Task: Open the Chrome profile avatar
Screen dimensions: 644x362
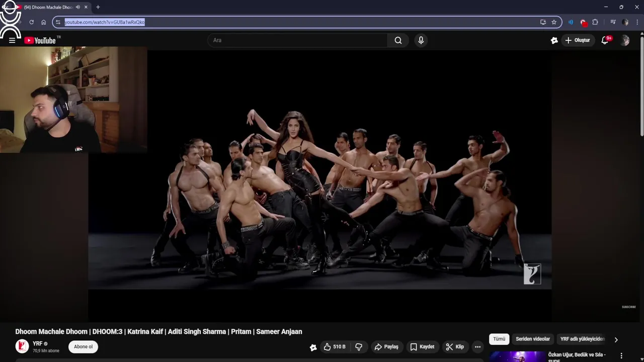Action: pos(625,22)
